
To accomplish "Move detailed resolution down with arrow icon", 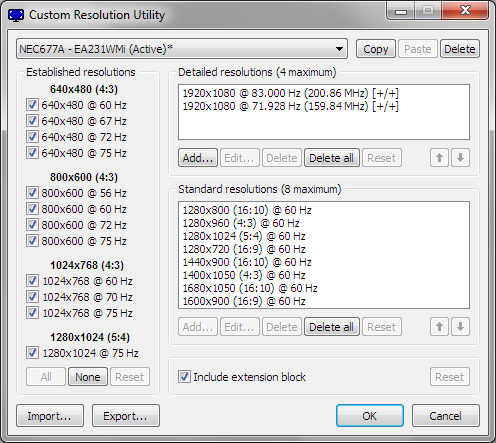I will pyautogui.click(x=460, y=158).
